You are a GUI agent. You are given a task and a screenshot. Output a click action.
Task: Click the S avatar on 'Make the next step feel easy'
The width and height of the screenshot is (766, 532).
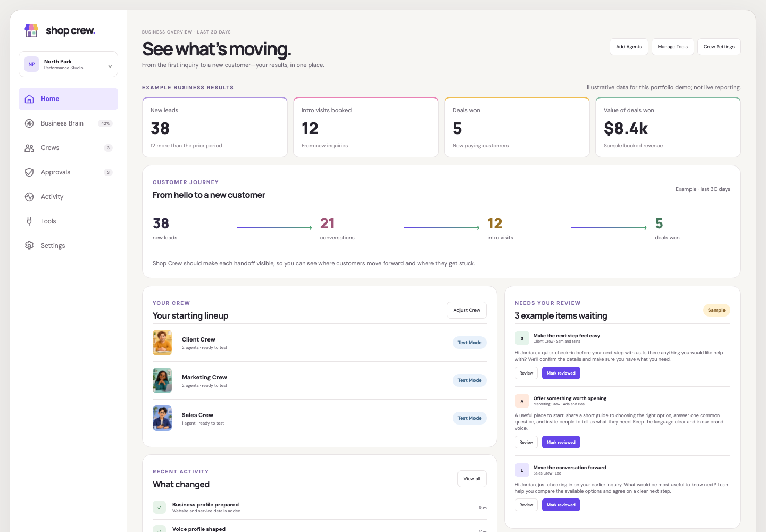[522, 338]
